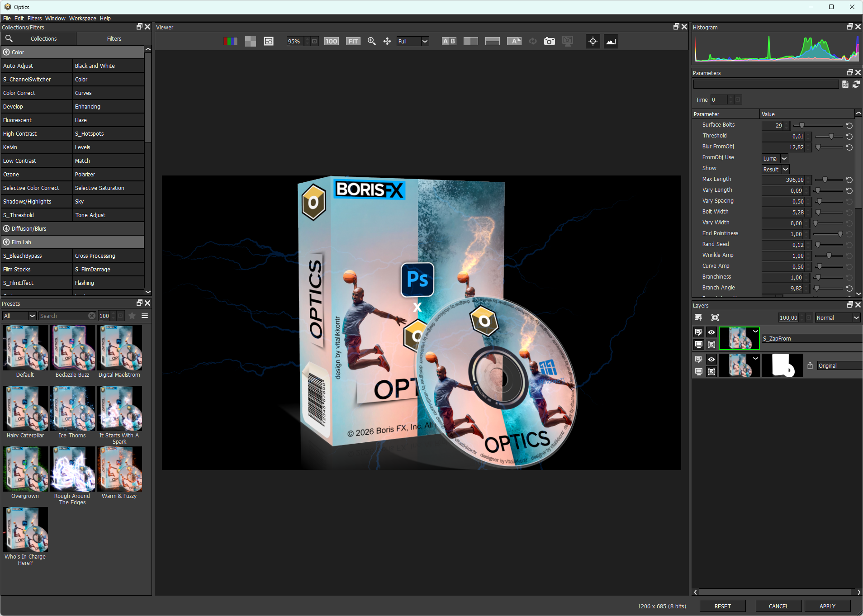Enable the horizontal split comparison view
863x616 pixels.
[492, 41]
